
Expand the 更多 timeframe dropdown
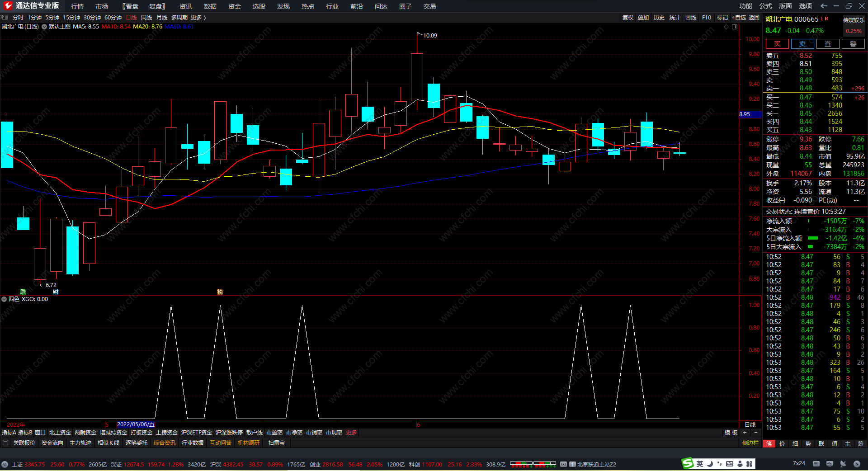click(198, 18)
